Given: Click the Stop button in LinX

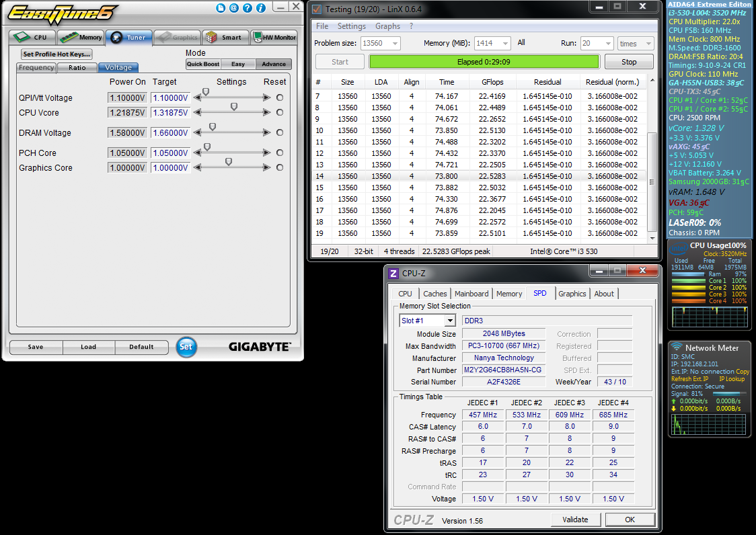Looking at the screenshot, I should pos(629,62).
